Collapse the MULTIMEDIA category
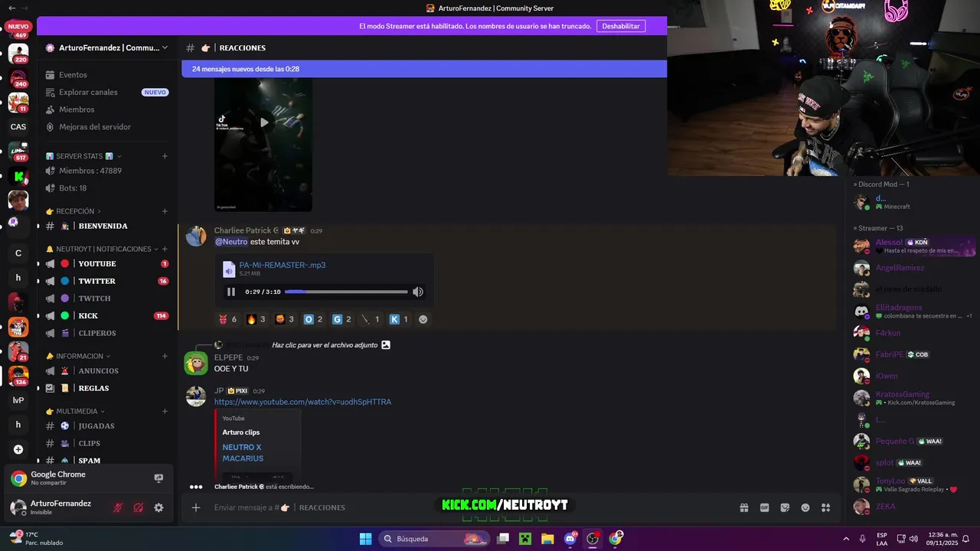 click(x=76, y=411)
